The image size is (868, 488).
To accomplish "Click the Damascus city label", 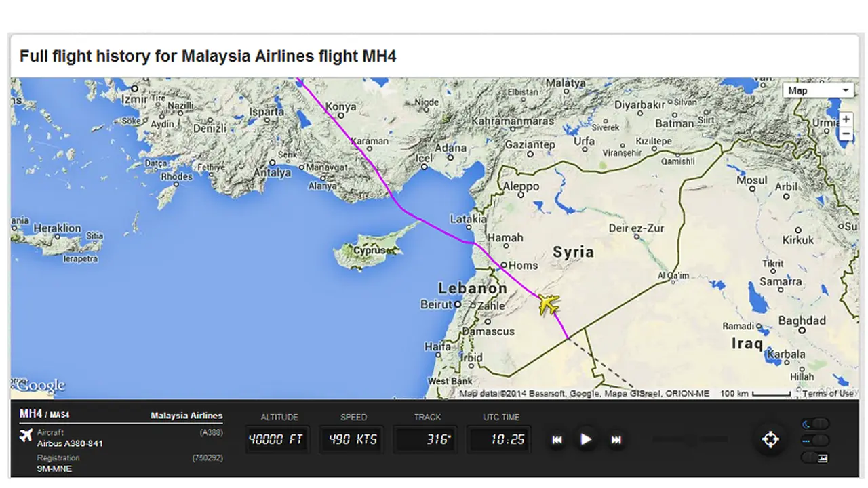I will pyautogui.click(x=488, y=332).
